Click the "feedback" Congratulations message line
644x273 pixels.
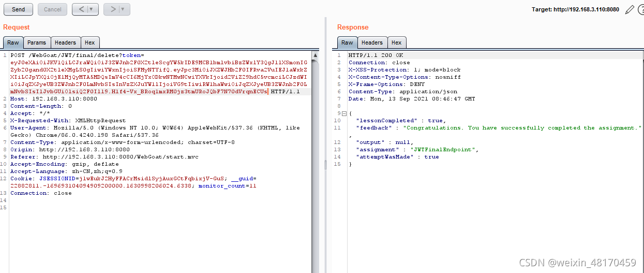[x=499, y=127]
